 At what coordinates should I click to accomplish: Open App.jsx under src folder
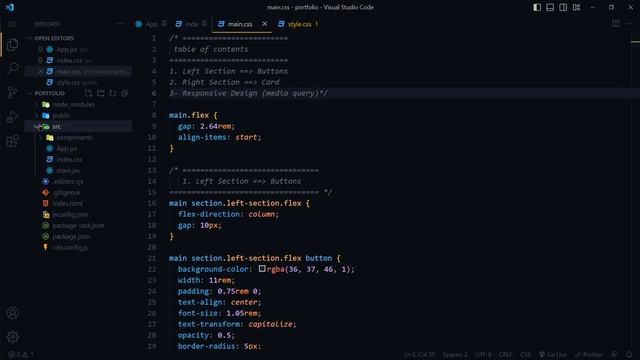click(67, 149)
